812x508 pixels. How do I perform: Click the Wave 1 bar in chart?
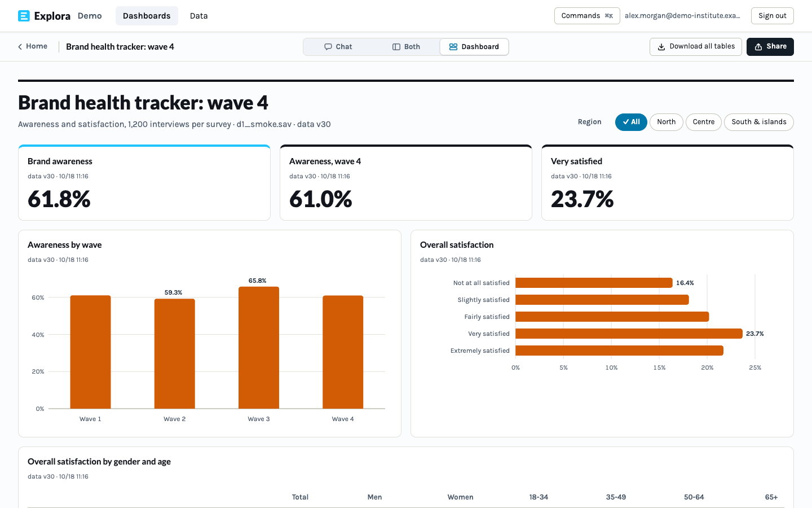coord(90,352)
